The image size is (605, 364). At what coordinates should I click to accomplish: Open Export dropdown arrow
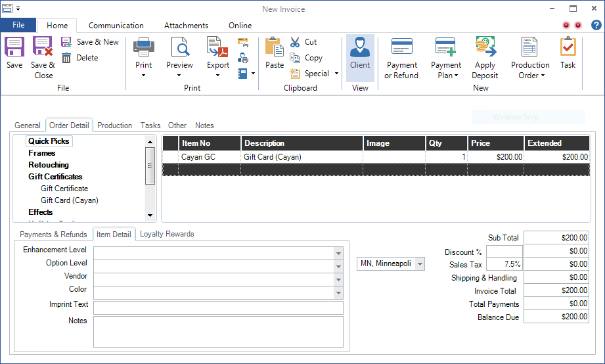(x=217, y=76)
